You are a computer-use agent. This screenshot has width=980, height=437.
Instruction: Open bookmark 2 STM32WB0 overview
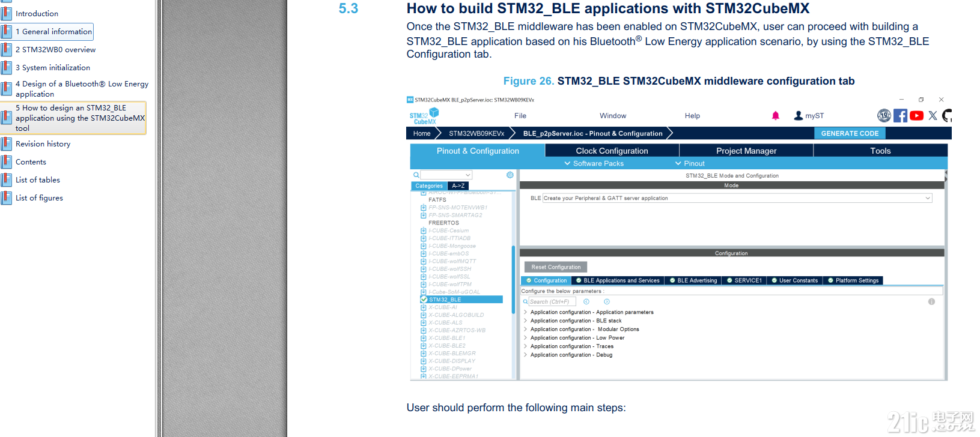point(55,49)
